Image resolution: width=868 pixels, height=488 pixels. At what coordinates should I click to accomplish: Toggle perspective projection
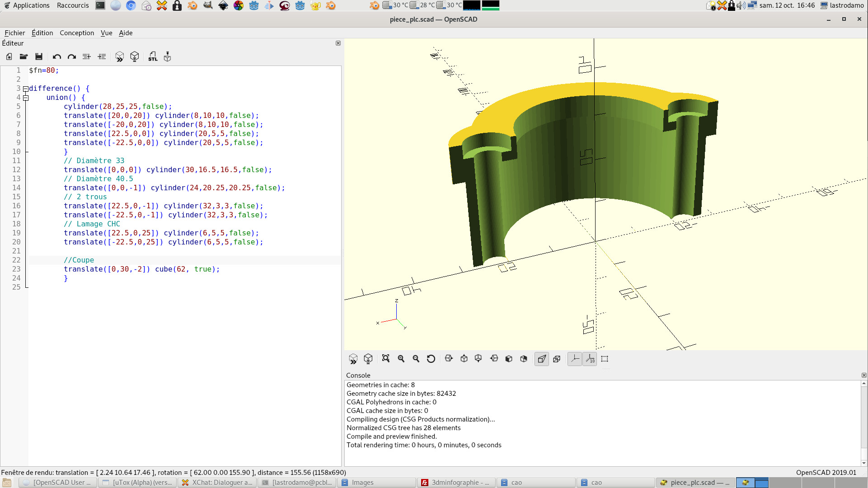coord(542,359)
